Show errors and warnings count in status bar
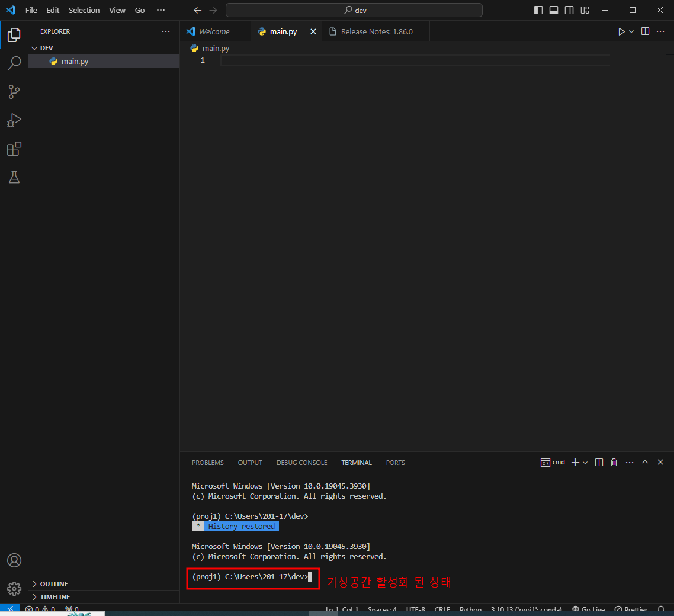 pyautogui.click(x=40, y=609)
